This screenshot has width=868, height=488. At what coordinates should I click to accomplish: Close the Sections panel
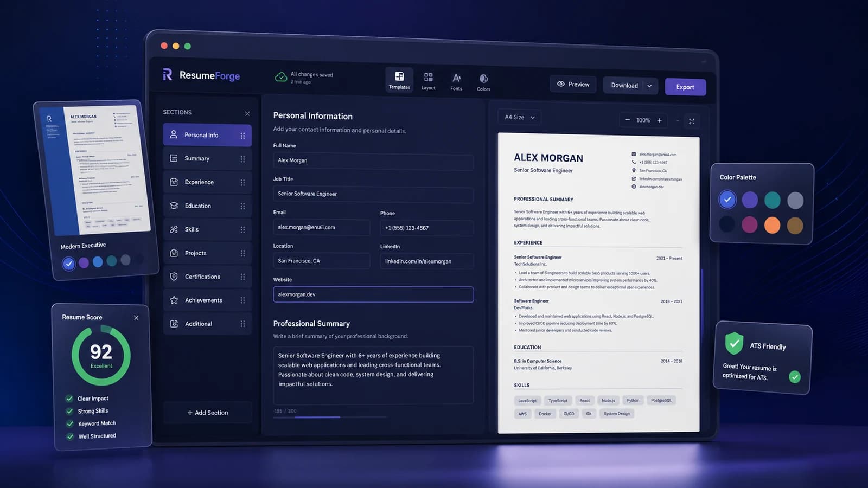[247, 113]
